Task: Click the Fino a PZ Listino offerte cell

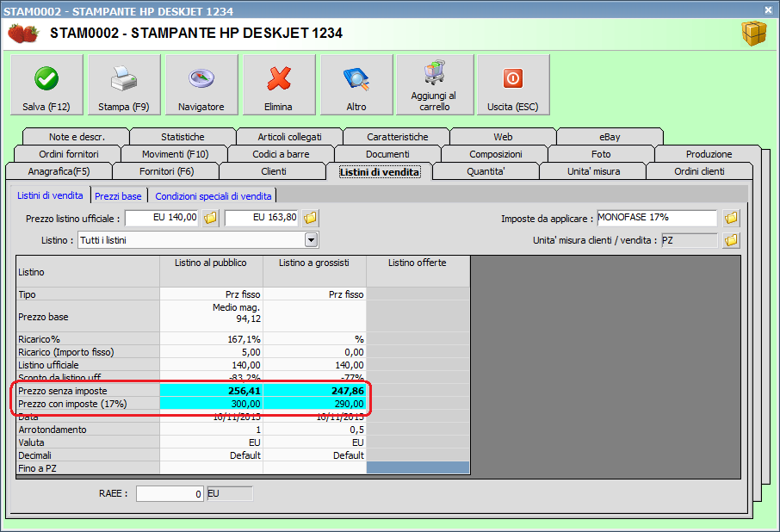Action: point(418,467)
